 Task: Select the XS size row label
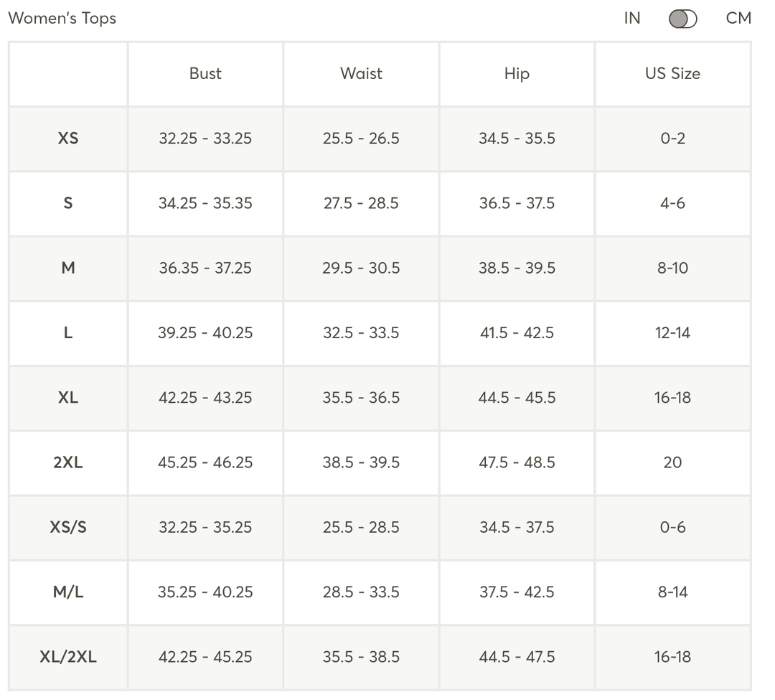pyautogui.click(x=68, y=138)
